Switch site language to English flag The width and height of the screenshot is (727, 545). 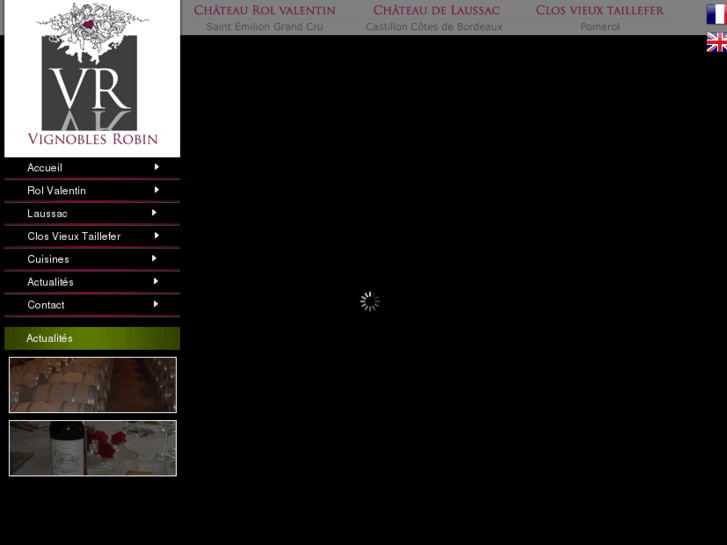click(x=716, y=42)
